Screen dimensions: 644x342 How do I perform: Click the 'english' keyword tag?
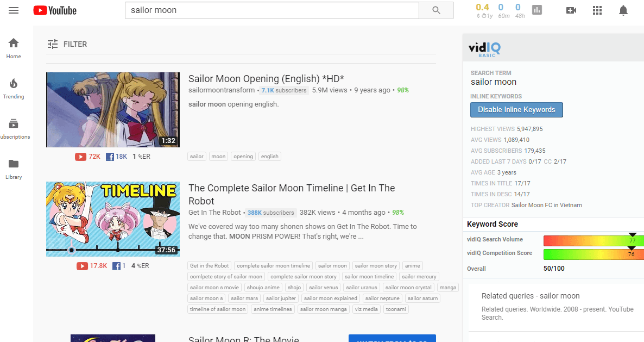(x=270, y=157)
